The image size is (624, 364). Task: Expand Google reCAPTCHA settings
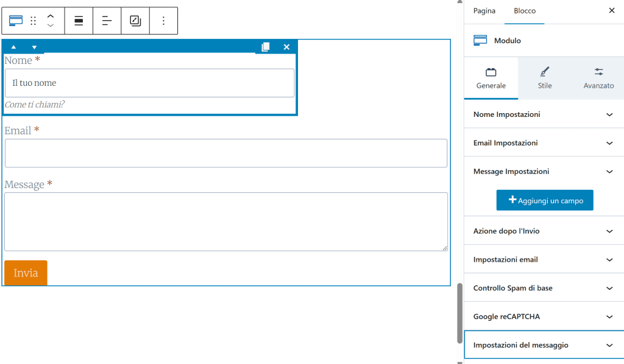tap(544, 317)
